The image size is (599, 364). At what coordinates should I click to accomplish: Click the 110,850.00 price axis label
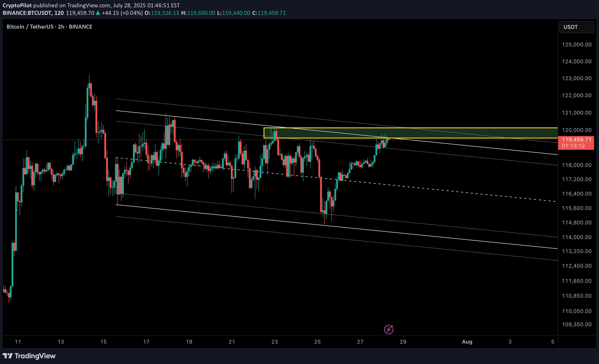[x=576, y=296]
